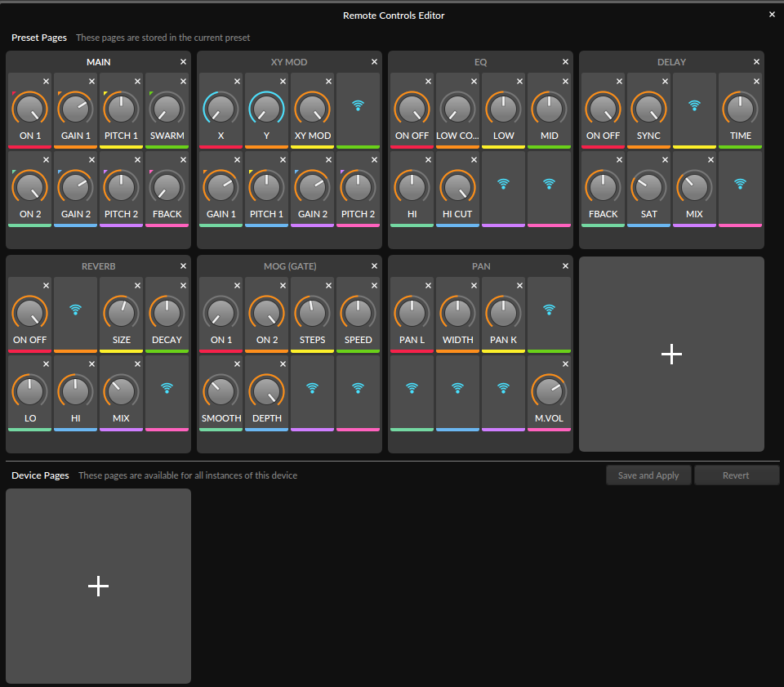Select the MOG (GATE) page title
Viewport: 784px width, 687px height.
[x=290, y=266]
